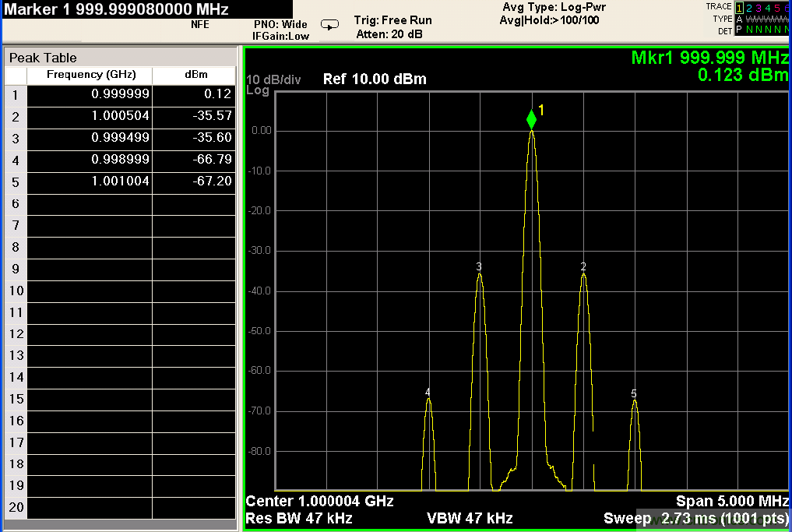Click the green diamond marker 1 on the peak
The height and width of the screenshot is (532, 792).
(x=531, y=119)
